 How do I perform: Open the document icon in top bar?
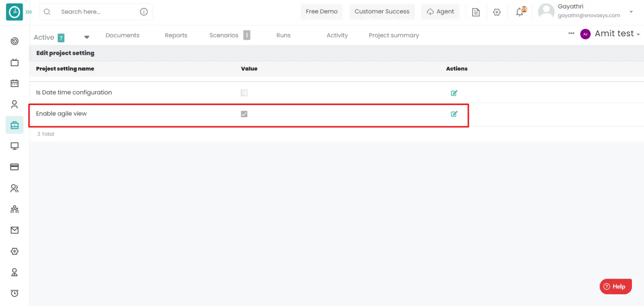point(476,12)
